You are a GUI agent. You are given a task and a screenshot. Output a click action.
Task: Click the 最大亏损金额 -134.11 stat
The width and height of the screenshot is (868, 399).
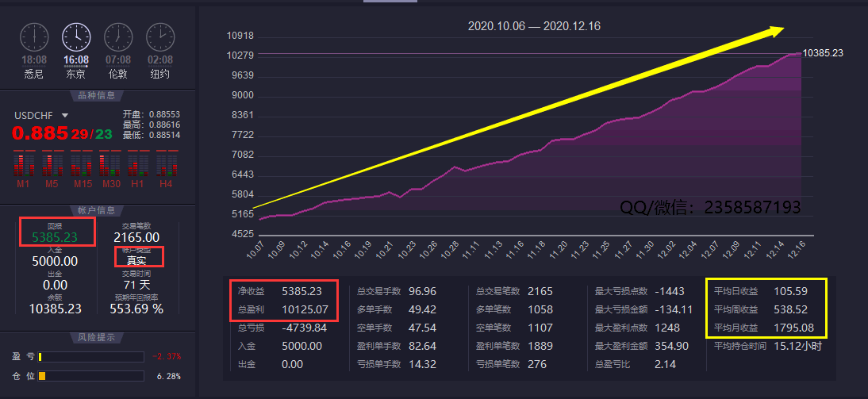tap(643, 310)
